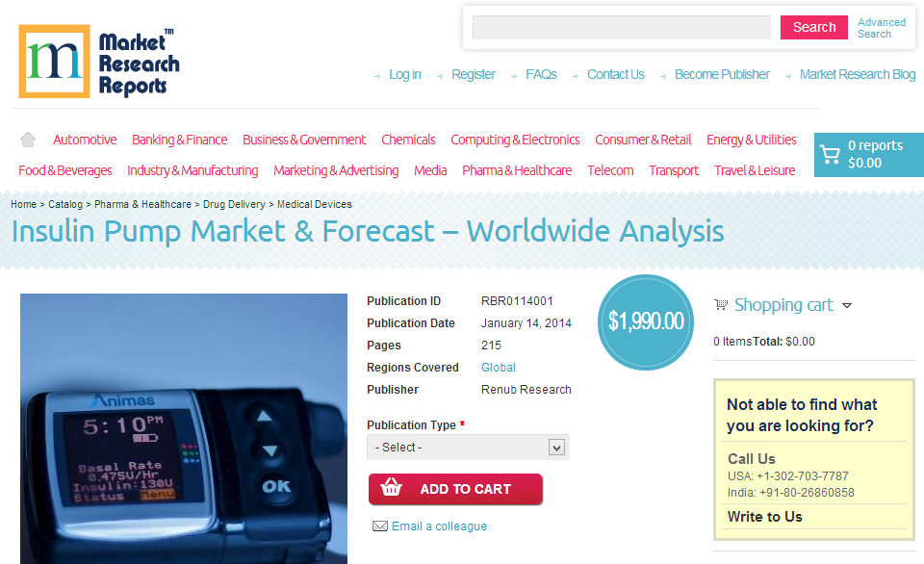Image resolution: width=924 pixels, height=564 pixels.
Task: Click the Market Research Reports logo
Action: tap(99, 62)
